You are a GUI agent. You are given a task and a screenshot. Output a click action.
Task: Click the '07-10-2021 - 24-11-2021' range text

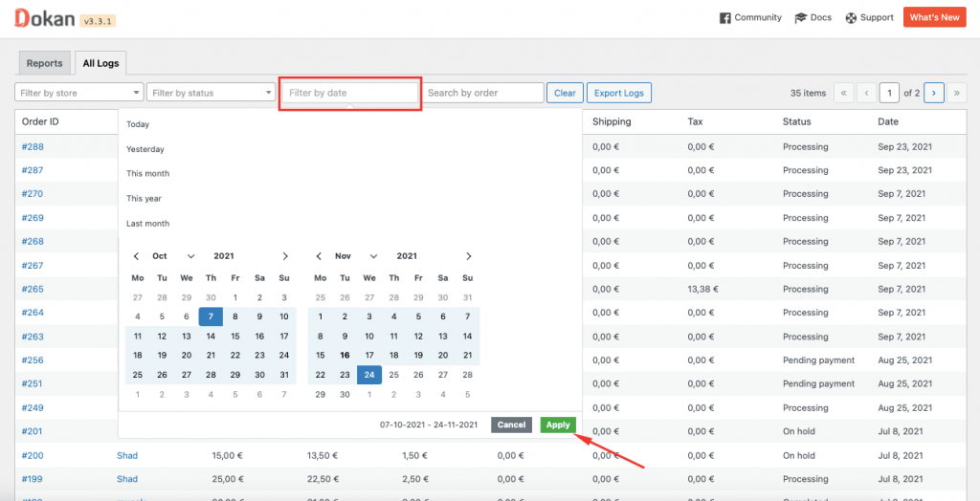click(x=429, y=425)
